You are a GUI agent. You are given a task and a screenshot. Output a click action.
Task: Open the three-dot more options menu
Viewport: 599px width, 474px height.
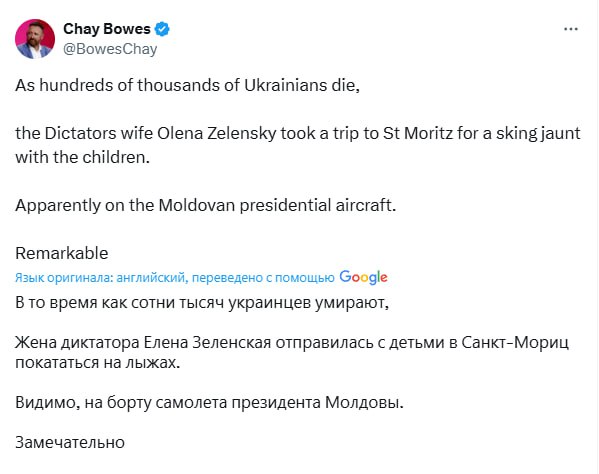(571, 29)
